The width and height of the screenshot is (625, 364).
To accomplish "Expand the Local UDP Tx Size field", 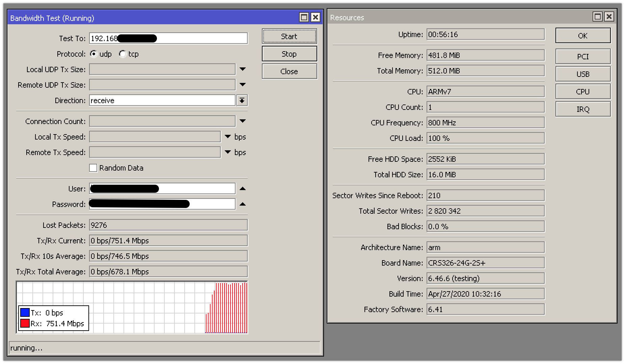I will 242,69.
